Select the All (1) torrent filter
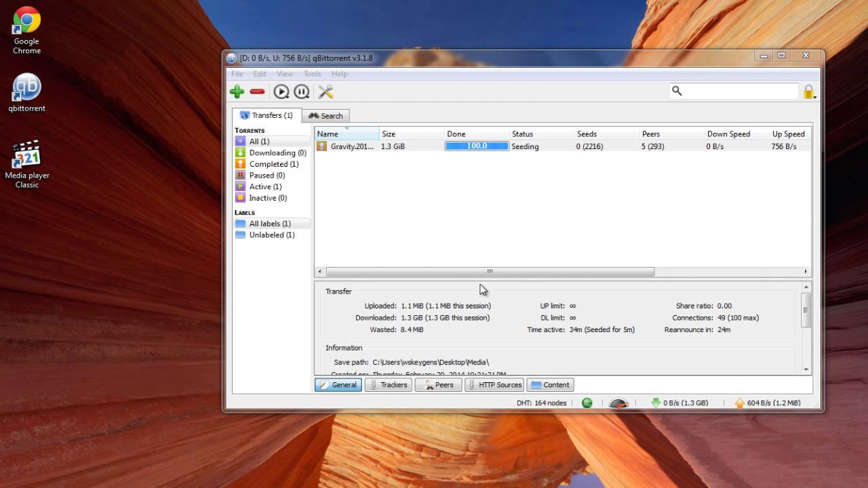868x488 pixels. [271, 142]
